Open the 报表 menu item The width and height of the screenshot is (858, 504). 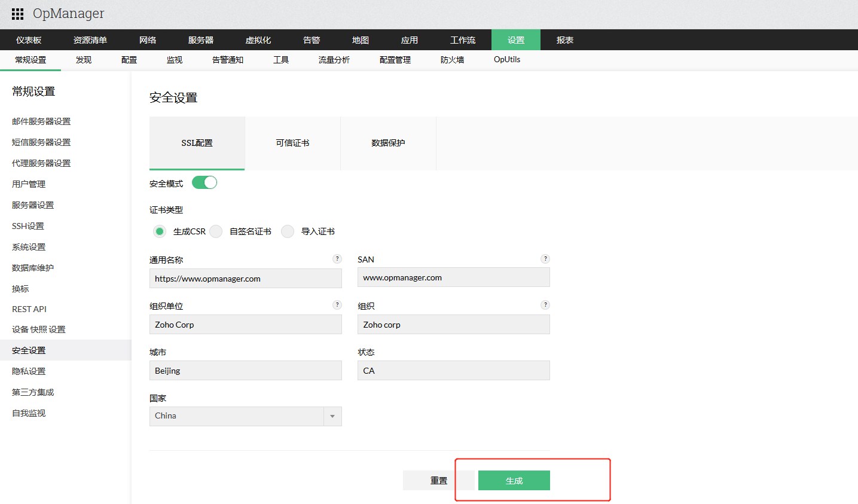[x=564, y=39]
